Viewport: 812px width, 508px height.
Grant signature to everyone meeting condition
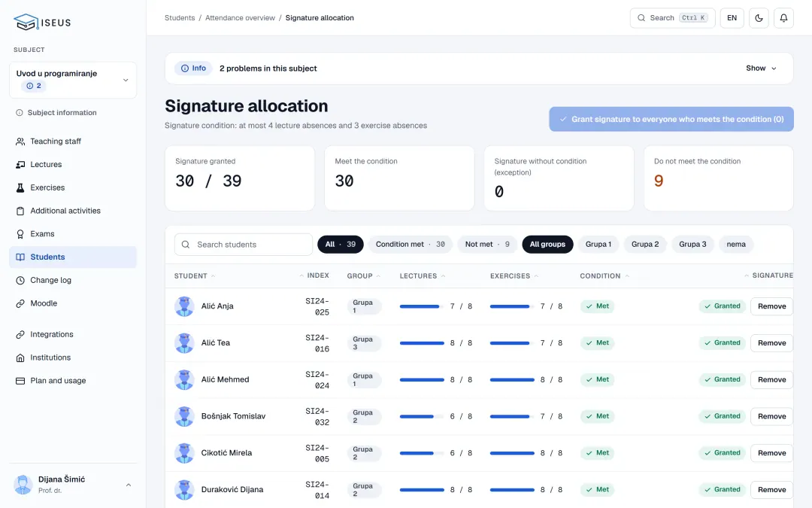[x=671, y=119]
